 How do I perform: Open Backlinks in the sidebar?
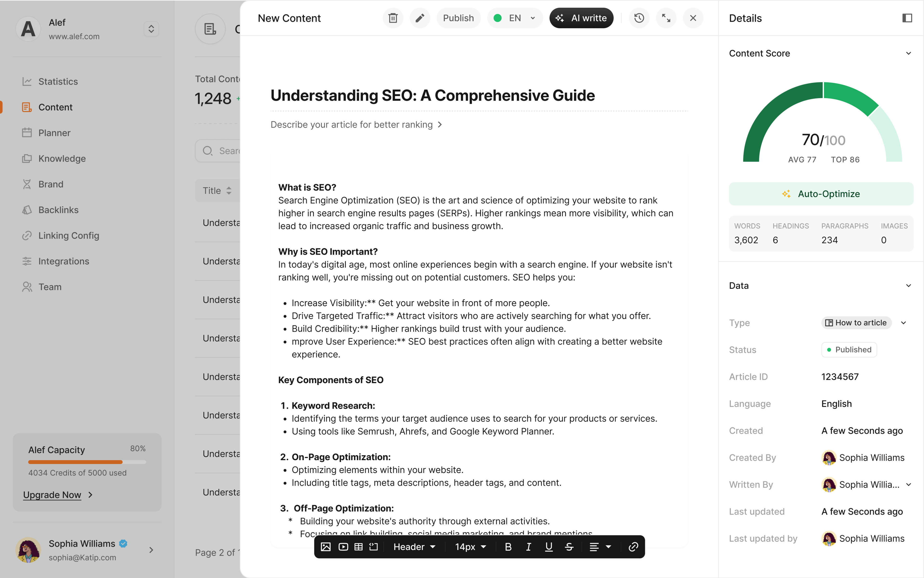50,210
